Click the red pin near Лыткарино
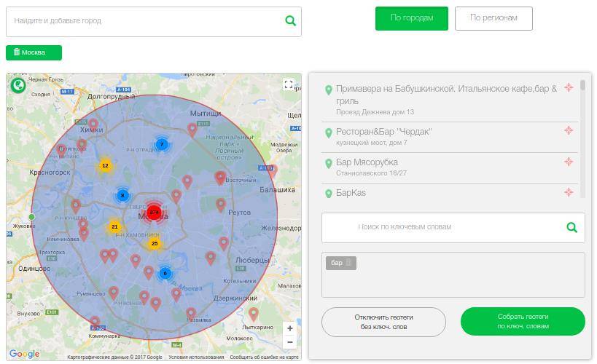The image size is (597, 364). click(x=253, y=314)
